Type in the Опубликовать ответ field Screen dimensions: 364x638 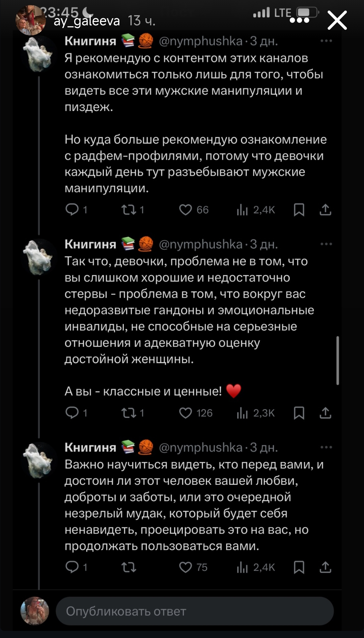pyautogui.click(x=195, y=611)
